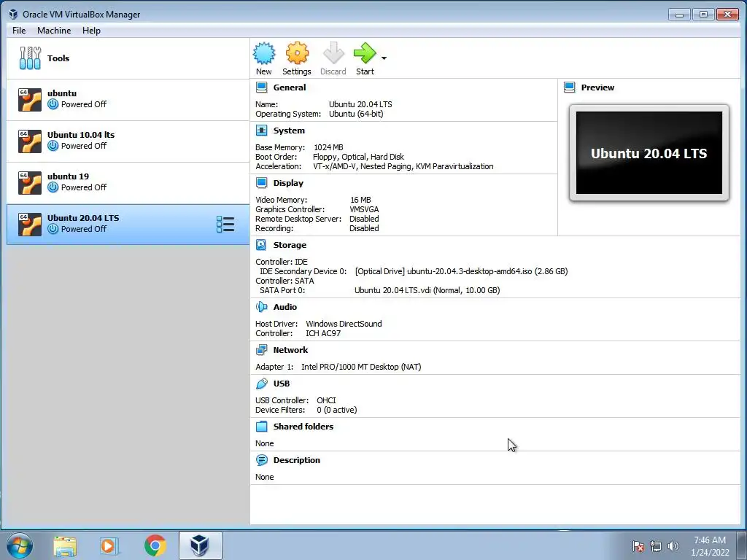This screenshot has width=747, height=560.
Task: Start the VM with green arrow
Action: point(365,52)
